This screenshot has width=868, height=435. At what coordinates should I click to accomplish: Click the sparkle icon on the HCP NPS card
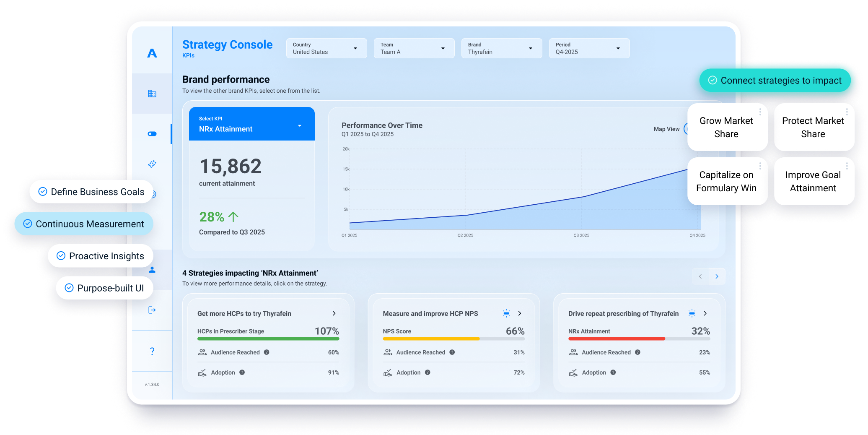(x=507, y=313)
